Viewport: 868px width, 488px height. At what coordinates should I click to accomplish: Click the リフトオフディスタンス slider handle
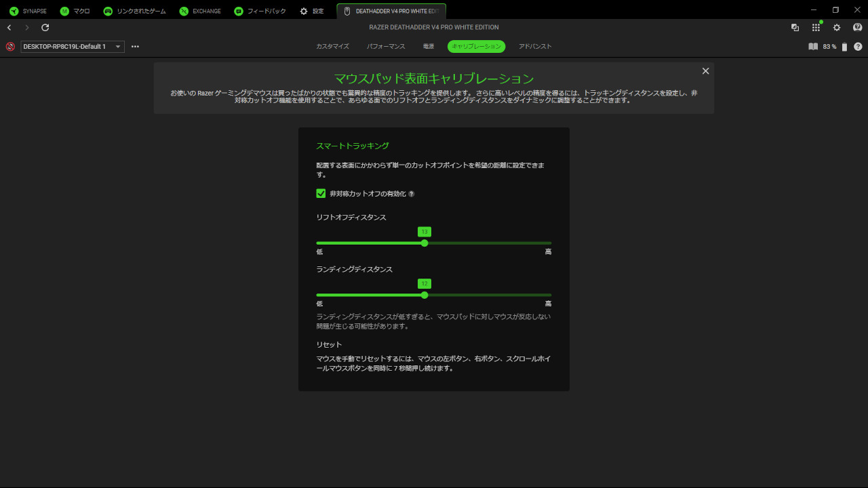click(425, 243)
